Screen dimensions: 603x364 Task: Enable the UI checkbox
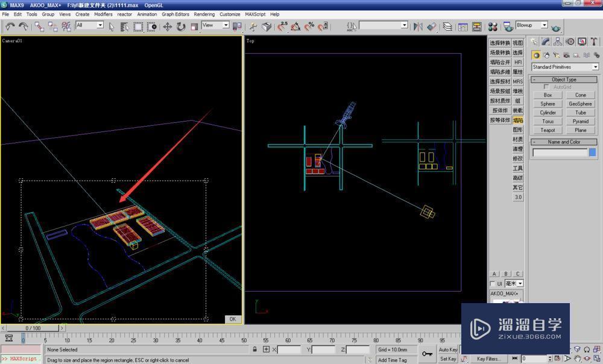(493, 284)
